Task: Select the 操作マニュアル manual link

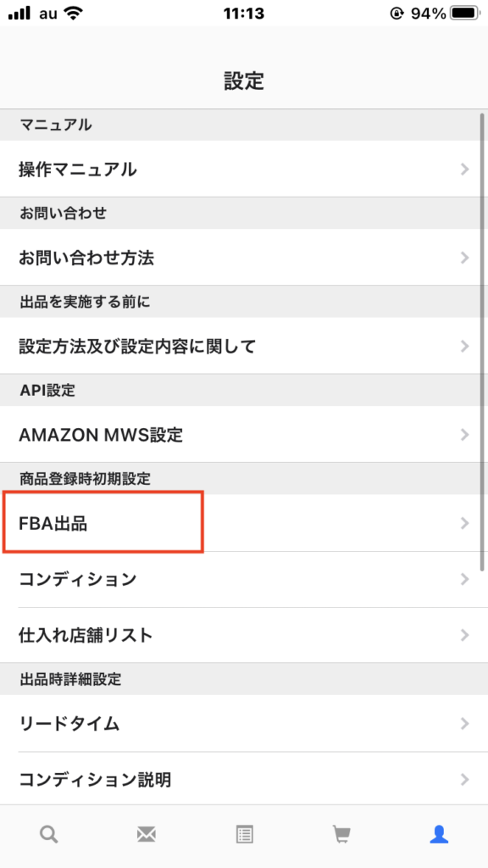Action: tap(76, 170)
